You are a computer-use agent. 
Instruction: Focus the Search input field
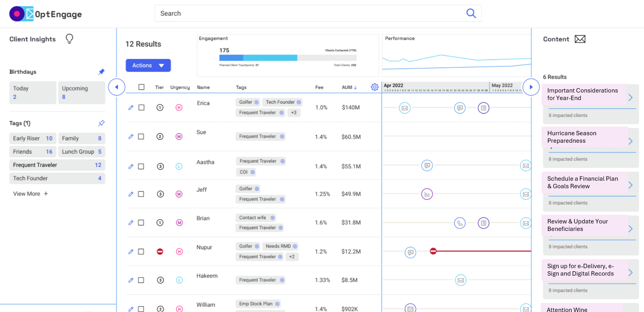point(318,13)
